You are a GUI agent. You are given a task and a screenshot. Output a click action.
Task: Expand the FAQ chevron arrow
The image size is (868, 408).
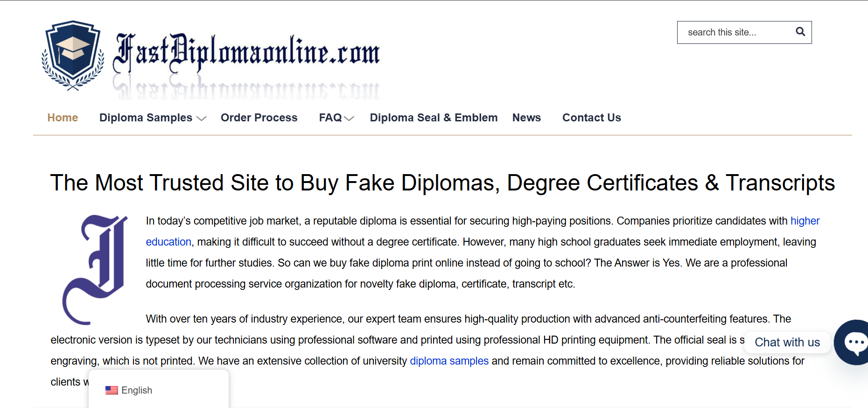tap(349, 119)
